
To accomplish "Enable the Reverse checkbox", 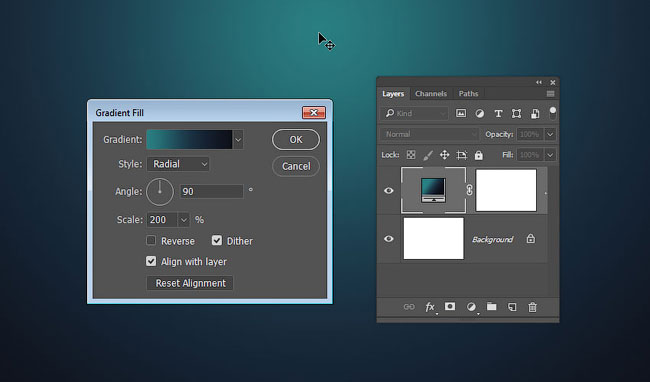I will (x=151, y=240).
